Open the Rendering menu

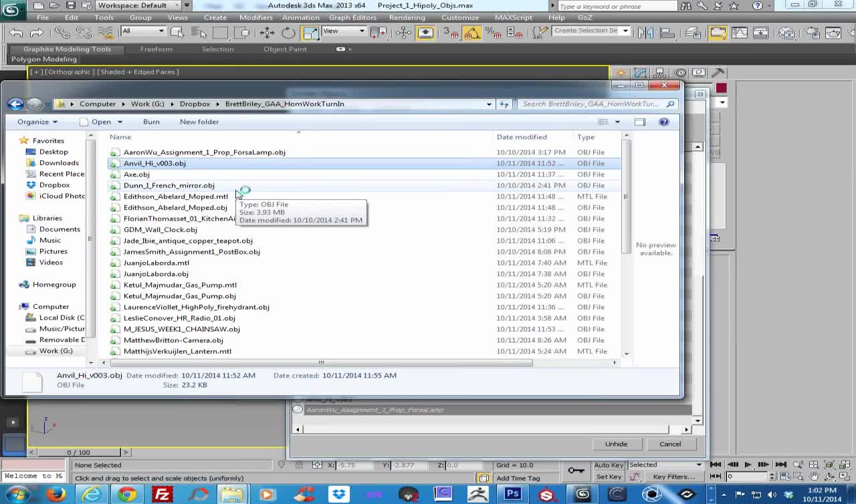(407, 17)
